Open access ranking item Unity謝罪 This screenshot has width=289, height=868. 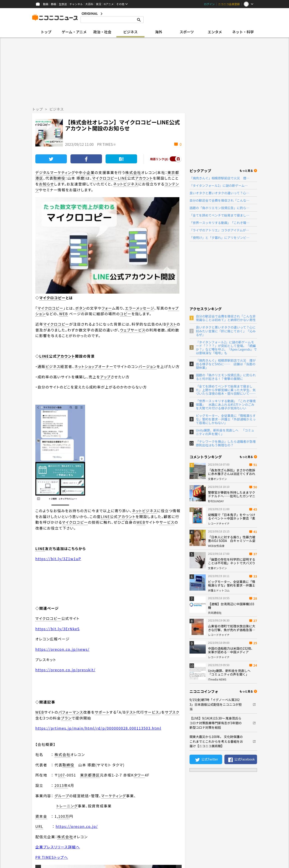point(225,432)
